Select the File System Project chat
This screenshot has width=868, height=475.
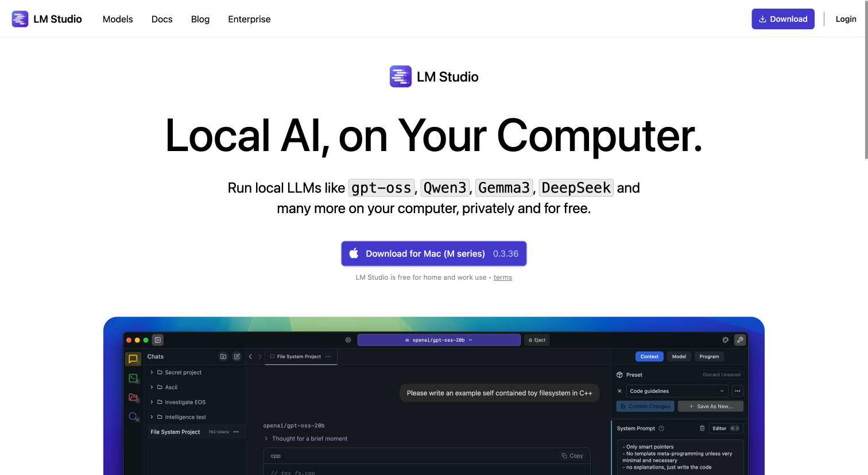(x=176, y=432)
